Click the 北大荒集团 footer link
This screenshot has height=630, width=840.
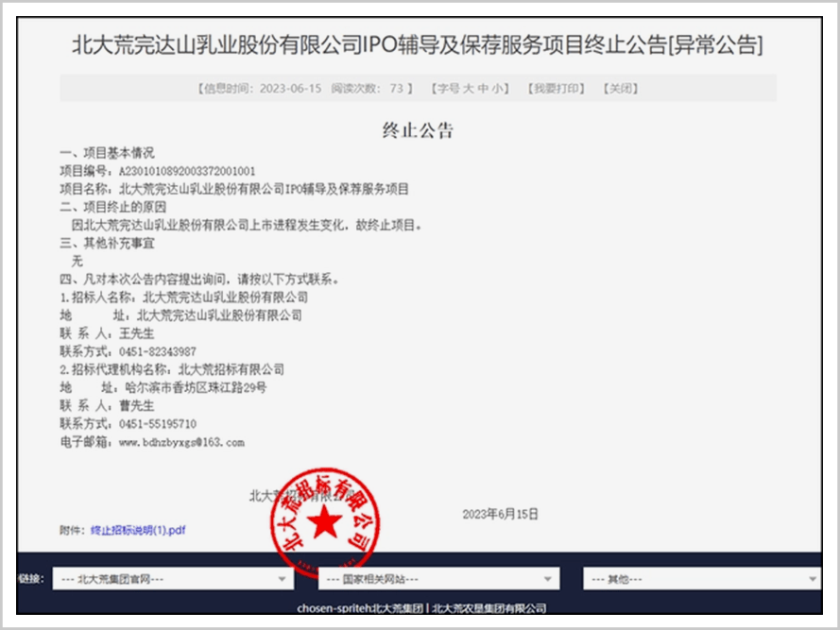tap(397, 607)
